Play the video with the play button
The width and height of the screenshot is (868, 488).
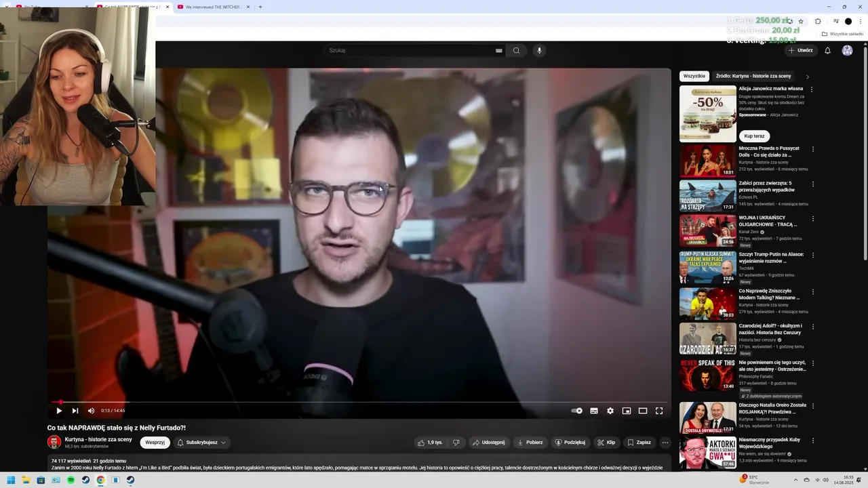coord(59,411)
